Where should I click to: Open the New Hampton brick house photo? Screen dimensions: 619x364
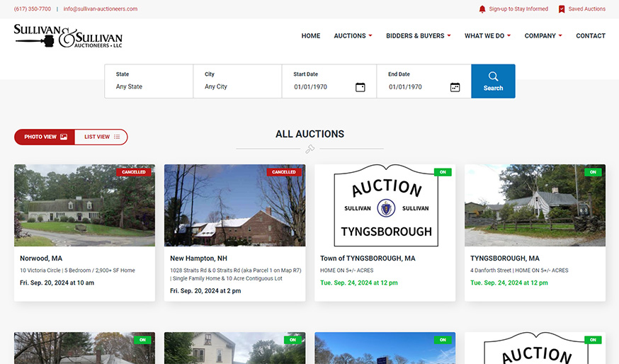click(235, 205)
